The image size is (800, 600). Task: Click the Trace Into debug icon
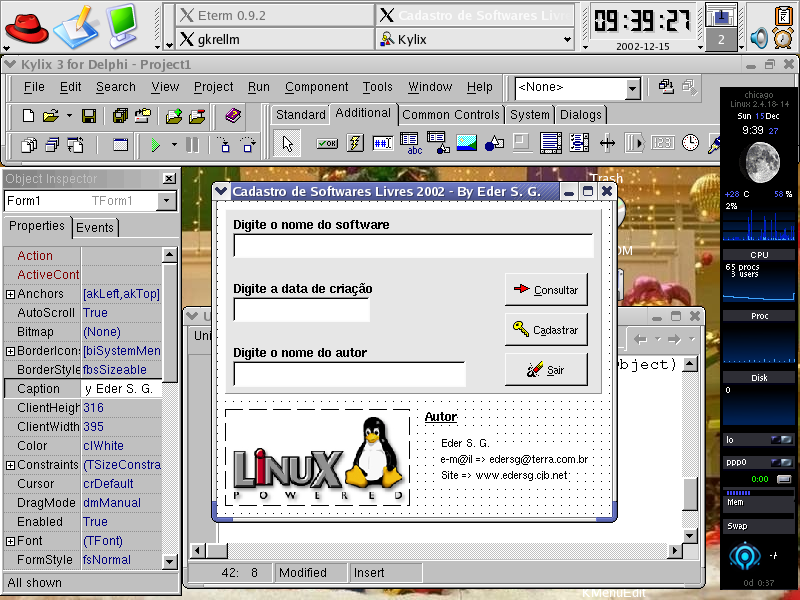coord(224,145)
